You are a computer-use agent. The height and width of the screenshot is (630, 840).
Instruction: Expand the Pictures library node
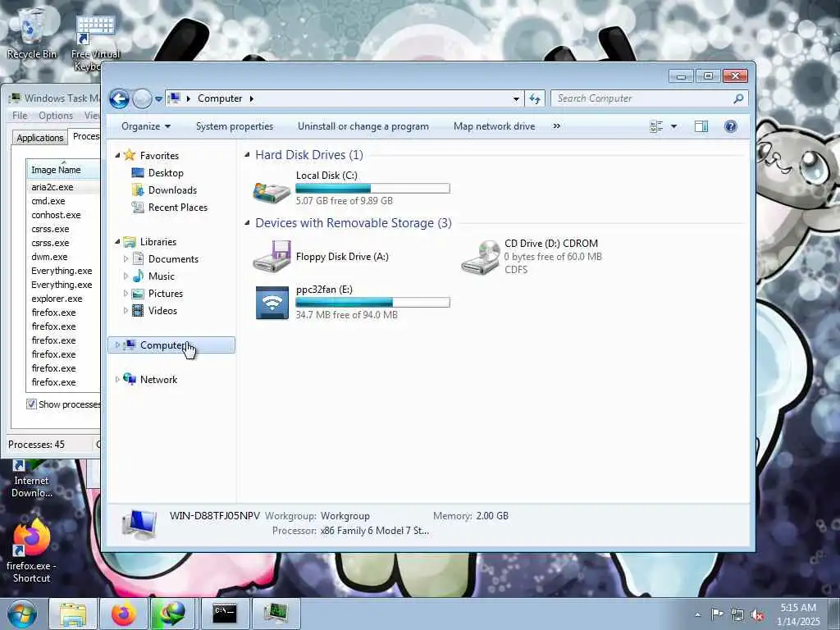coord(126,294)
